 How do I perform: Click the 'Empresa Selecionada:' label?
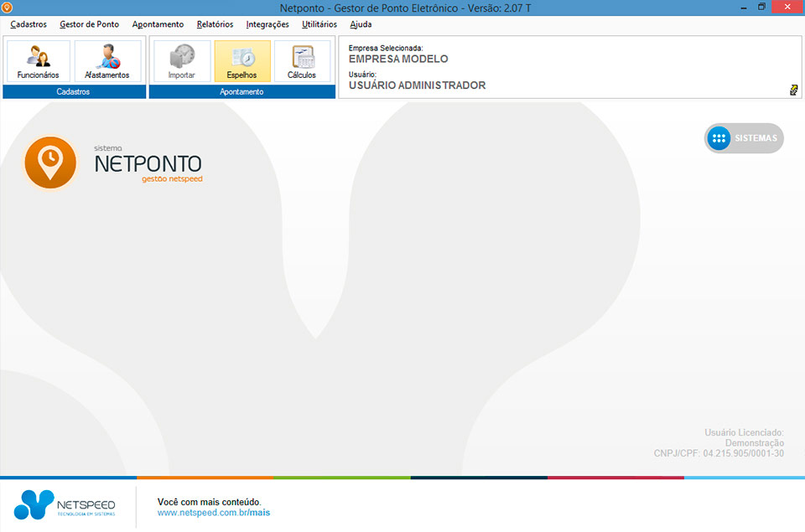[386, 49]
